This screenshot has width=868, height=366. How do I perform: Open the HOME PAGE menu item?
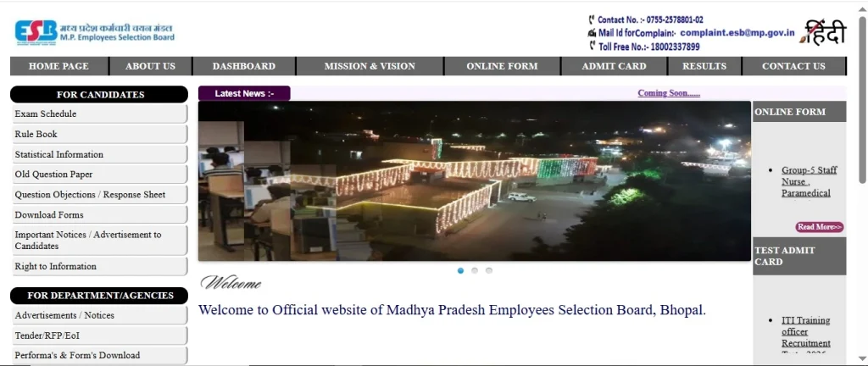click(58, 66)
